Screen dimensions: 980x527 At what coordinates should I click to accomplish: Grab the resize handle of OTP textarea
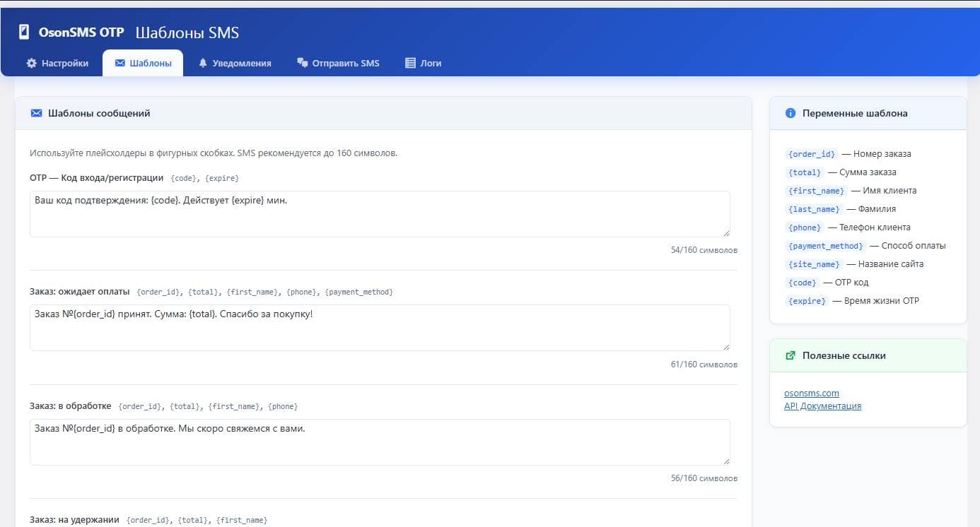coord(725,232)
